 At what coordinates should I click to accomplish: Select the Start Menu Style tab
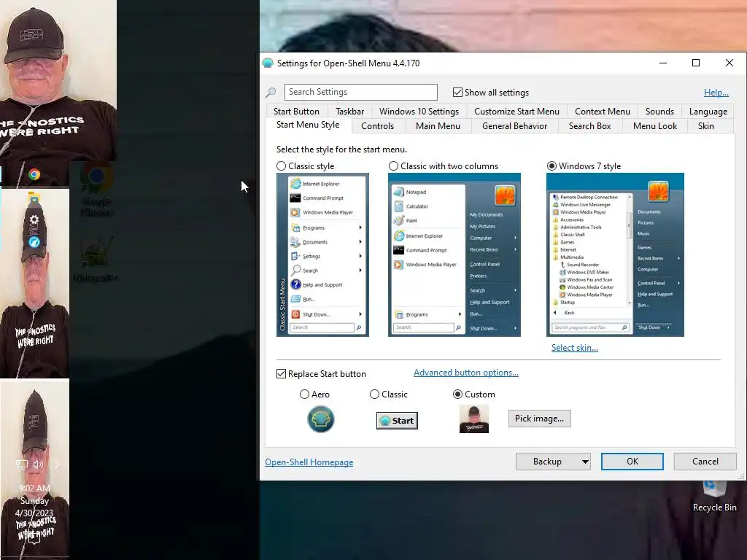tap(308, 125)
